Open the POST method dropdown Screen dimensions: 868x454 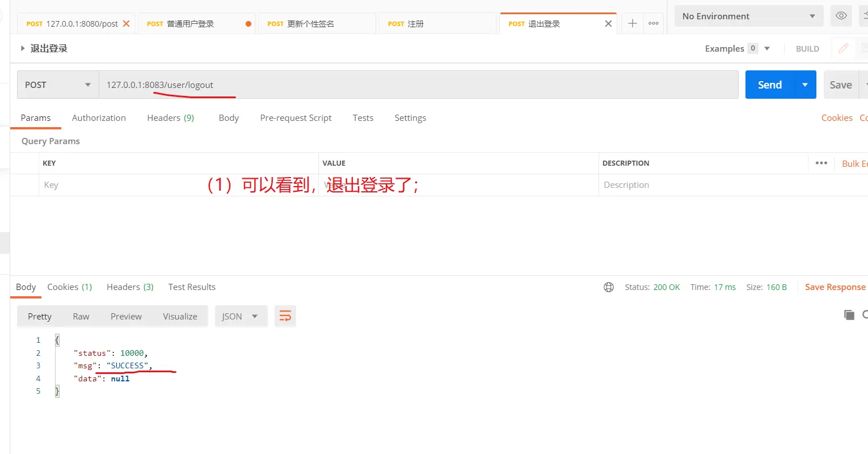[58, 85]
